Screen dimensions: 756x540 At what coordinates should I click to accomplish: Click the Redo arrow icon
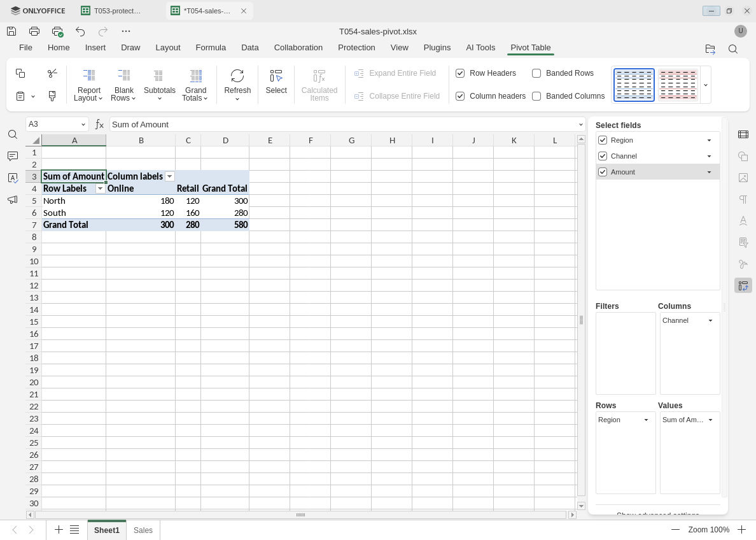(102, 31)
